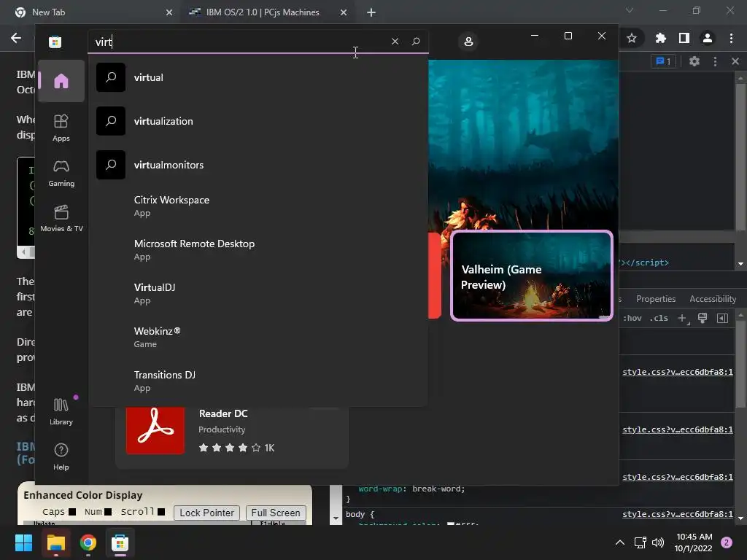
Task: Toggle Chrome side panel icon
Action: 684,38
